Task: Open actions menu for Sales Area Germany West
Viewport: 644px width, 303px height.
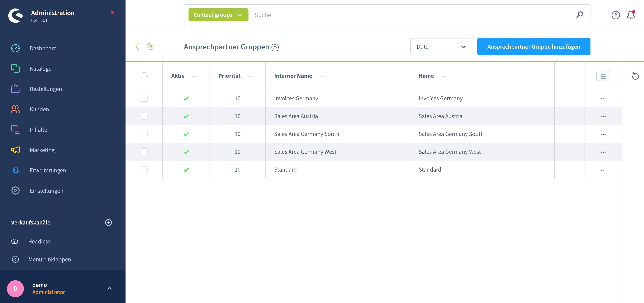Action: coord(603,152)
